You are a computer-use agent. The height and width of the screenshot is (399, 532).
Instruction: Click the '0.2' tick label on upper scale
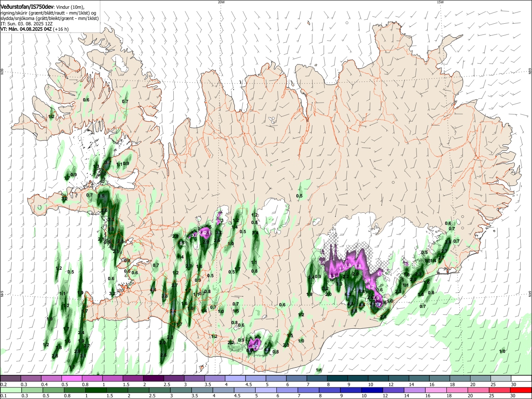click(3, 384)
